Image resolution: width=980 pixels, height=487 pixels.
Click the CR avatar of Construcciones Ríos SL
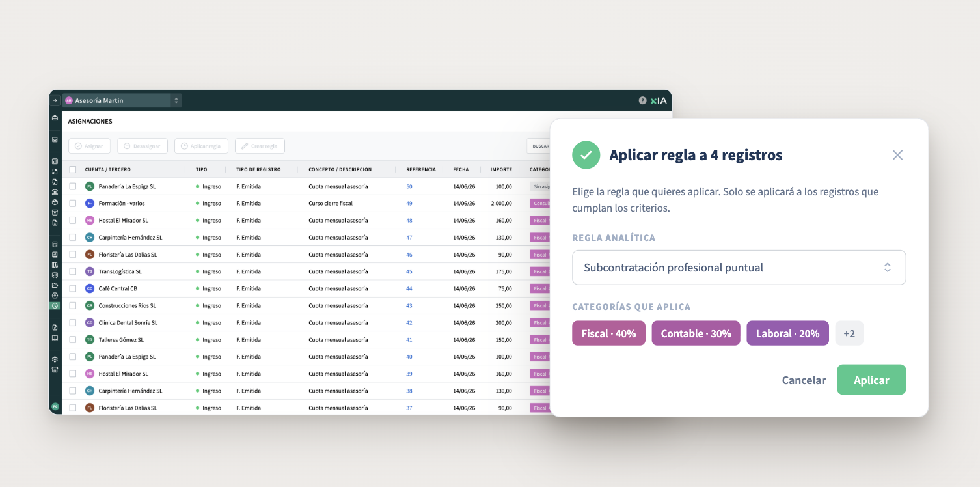(x=90, y=305)
